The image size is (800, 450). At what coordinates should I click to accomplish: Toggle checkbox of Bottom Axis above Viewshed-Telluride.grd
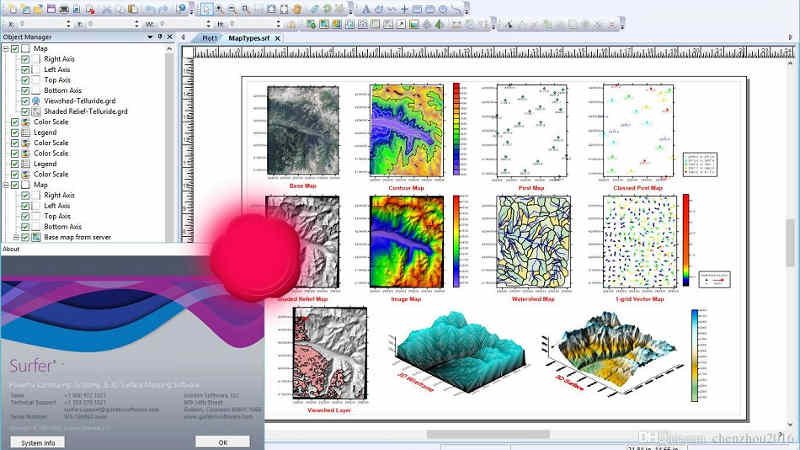point(26,90)
